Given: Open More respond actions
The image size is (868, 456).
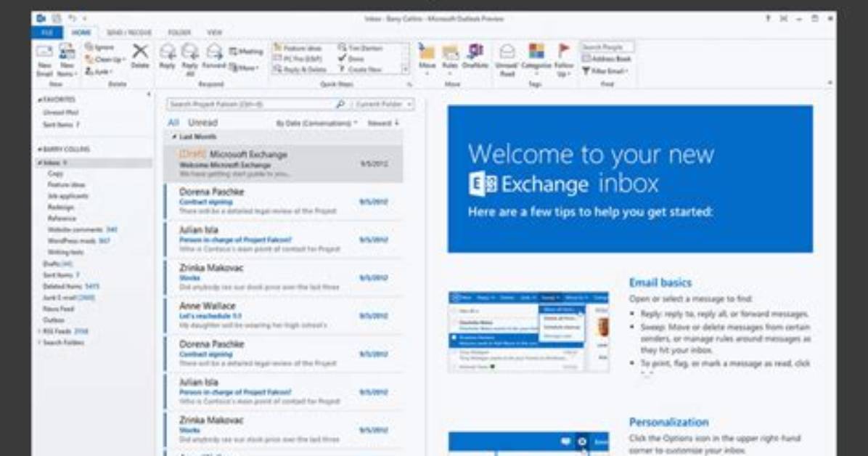Looking at the screenshot, I should point(244,68).
